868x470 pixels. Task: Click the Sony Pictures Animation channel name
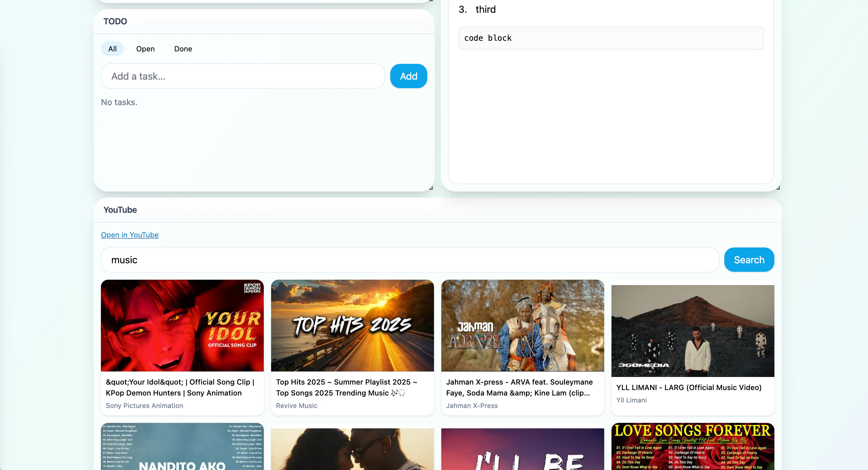[145, 406]
